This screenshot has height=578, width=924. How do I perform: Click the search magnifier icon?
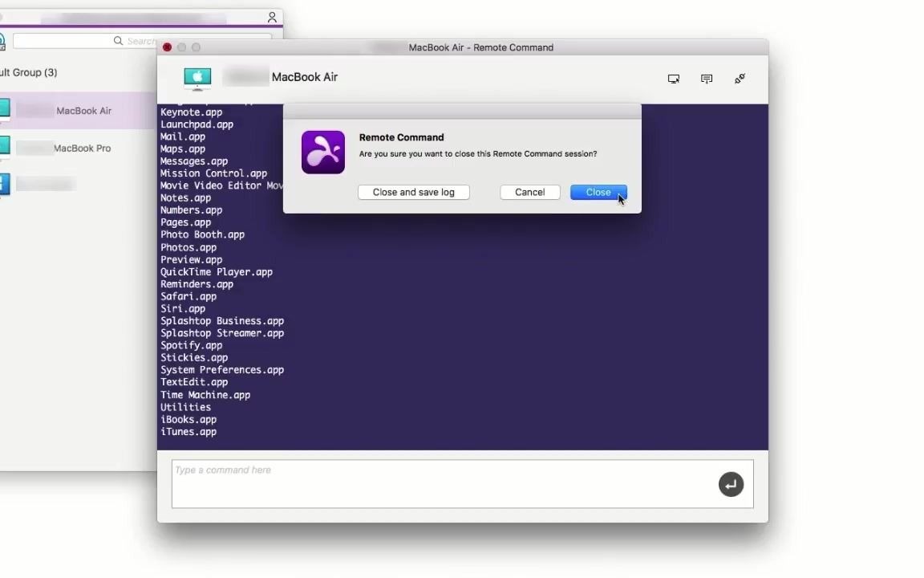(x=119, y=40)
